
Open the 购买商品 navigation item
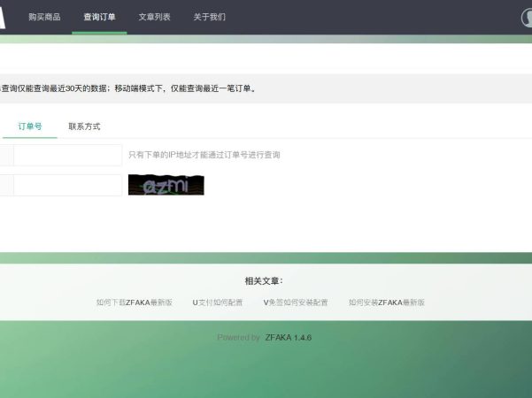pos(44,17)
